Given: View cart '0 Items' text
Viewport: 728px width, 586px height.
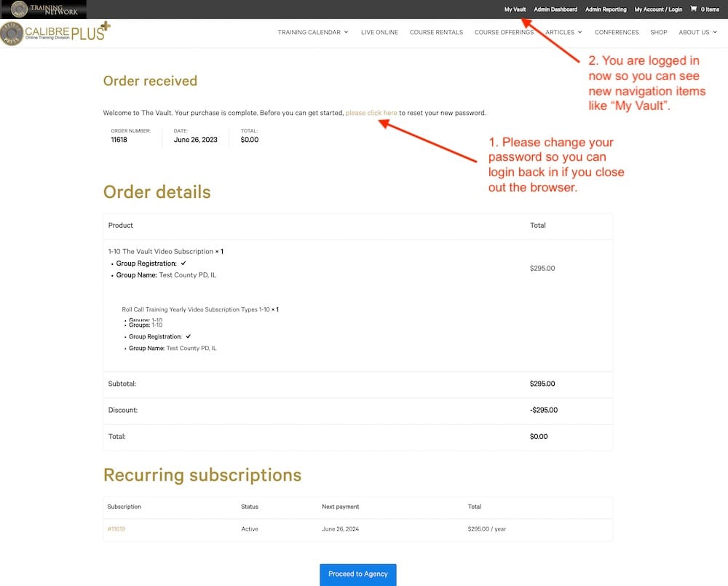Looking at the screenshot, I should point(710,9).
